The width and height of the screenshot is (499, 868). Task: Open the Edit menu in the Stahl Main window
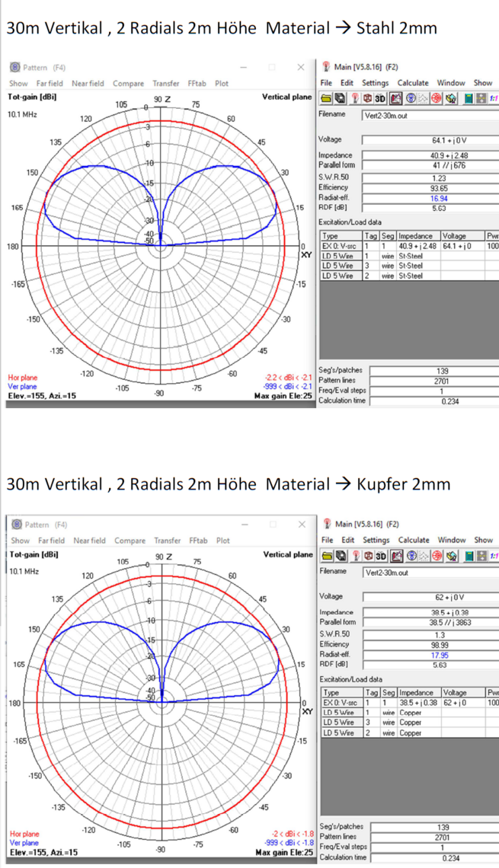pos(347,82)
